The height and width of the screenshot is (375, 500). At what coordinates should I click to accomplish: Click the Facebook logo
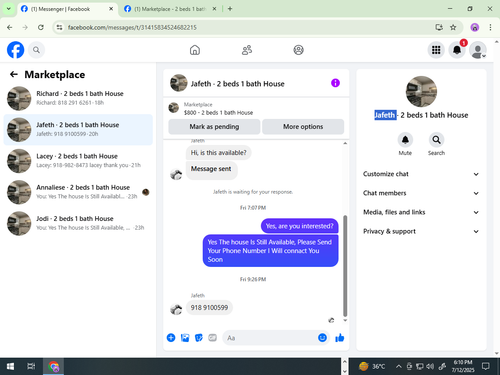tap(16, 50)
